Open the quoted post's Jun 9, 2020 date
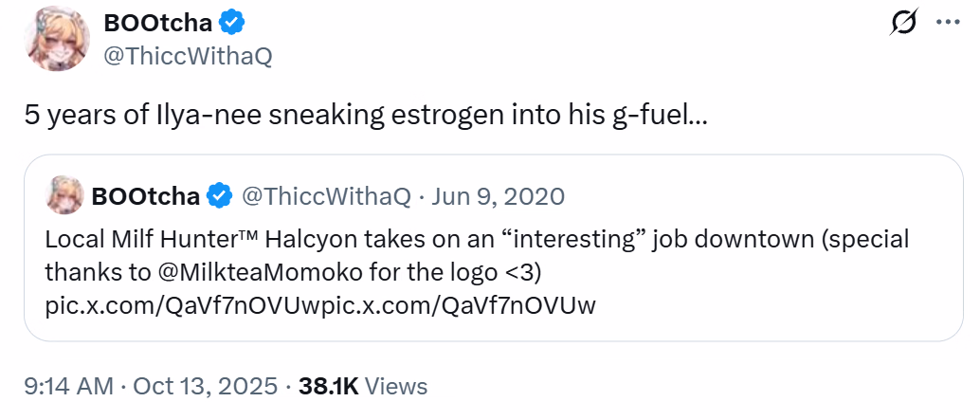The width and height of the screenshot is (980, 420). tap(499, 196)
